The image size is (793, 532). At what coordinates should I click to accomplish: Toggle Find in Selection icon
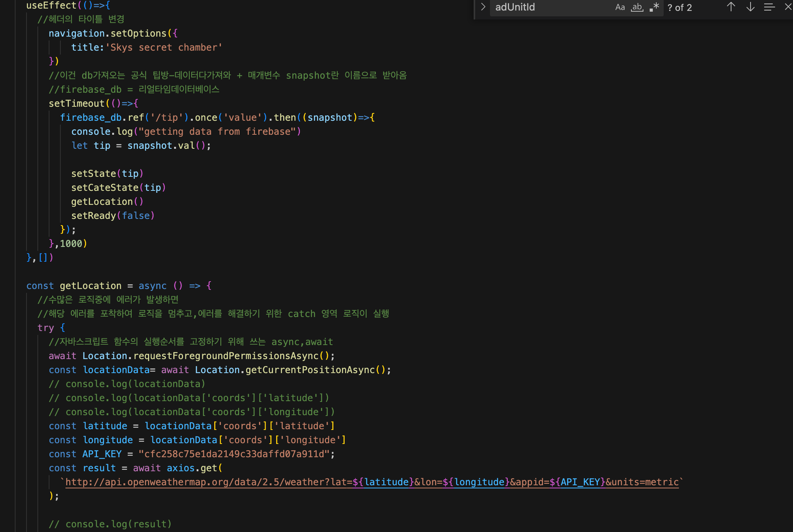[769, 7]
